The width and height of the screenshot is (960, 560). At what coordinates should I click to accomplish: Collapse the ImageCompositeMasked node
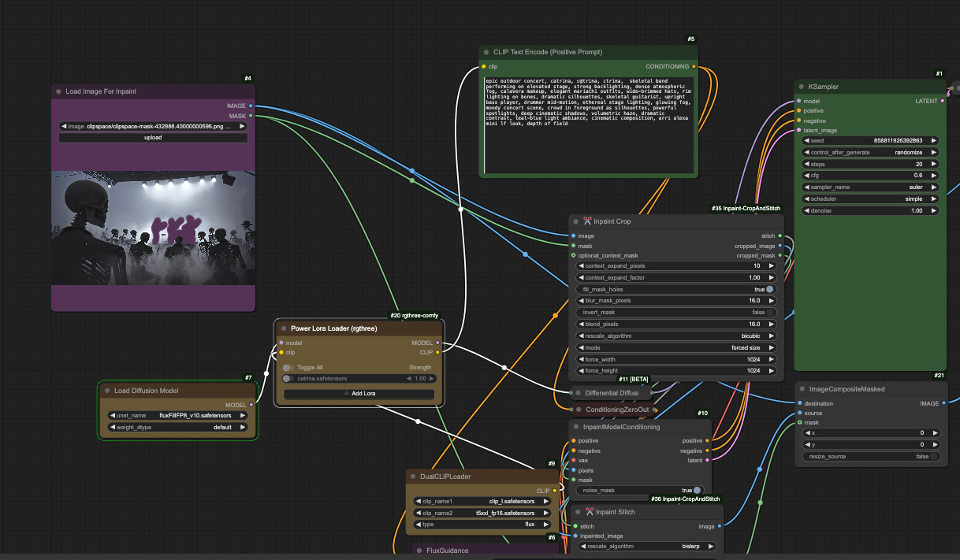point(801,389)
